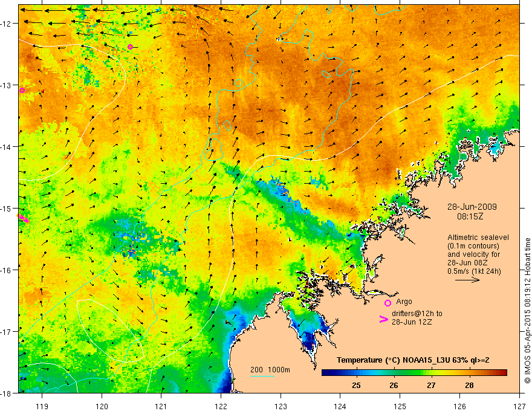The width and height of the screenshot is (532, 411).
Task: Click the 124 longitude axis label
Action: 340,406
